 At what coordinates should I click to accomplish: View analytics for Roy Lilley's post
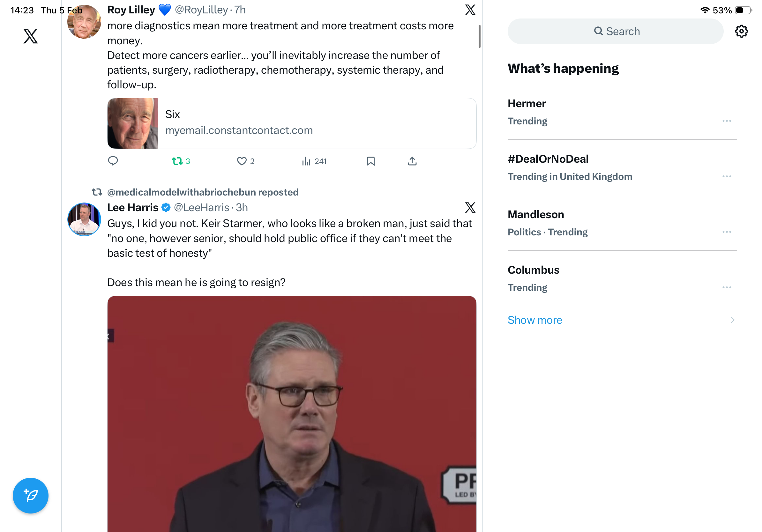(x=306, y=161)
